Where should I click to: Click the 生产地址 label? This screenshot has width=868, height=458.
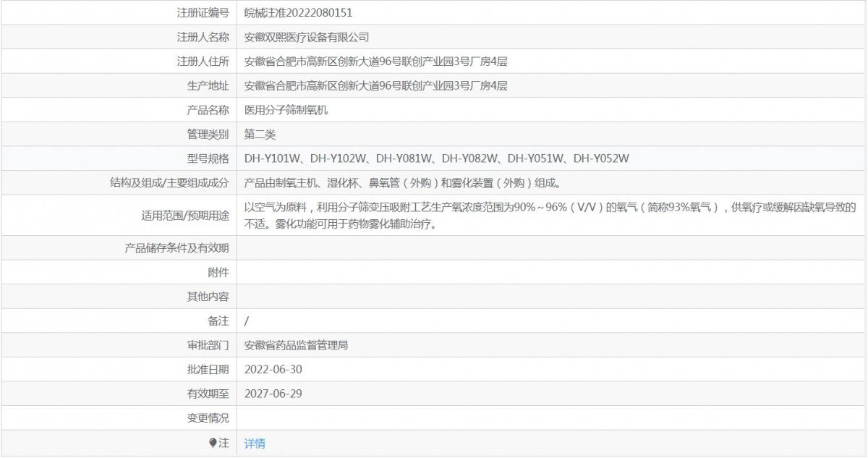click(x=208, y=86)
